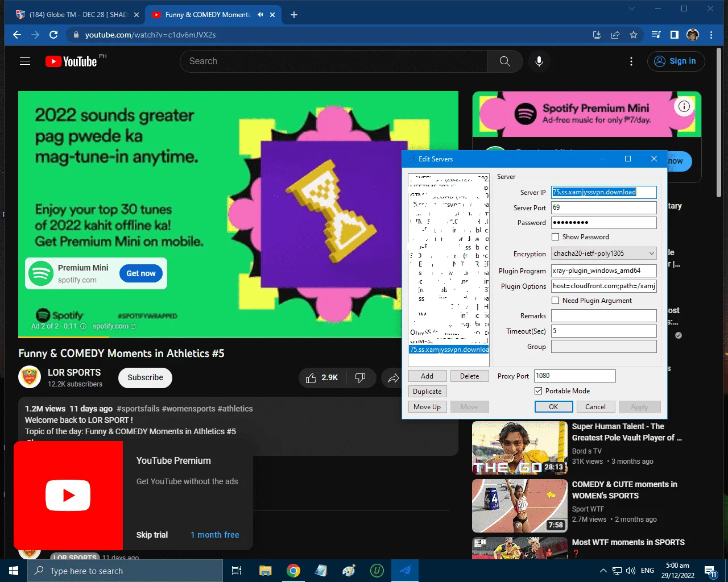This screenshot has height=582, width=728.
Task: Subscribe to LOR SPORTS
Action: click(x=146, y=378)
